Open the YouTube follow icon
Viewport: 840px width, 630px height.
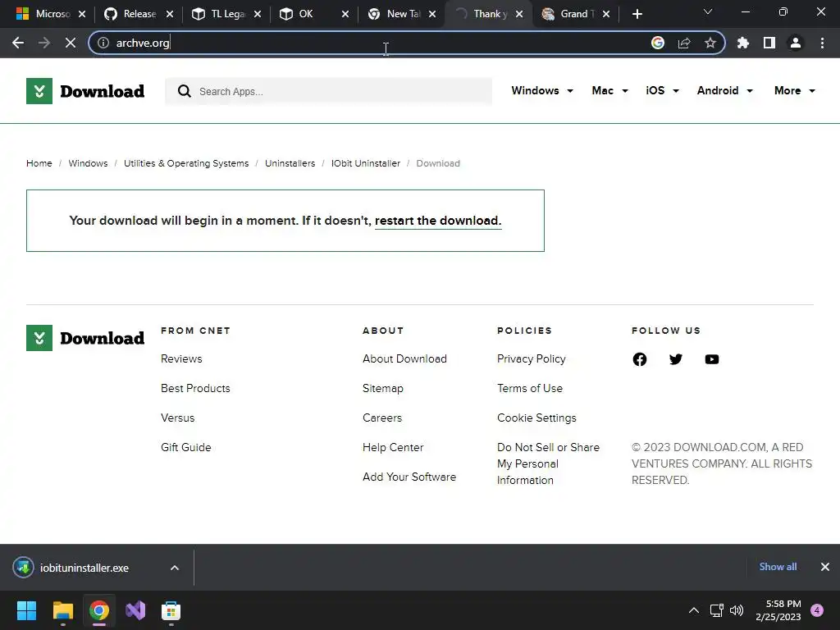pos(712,359)
